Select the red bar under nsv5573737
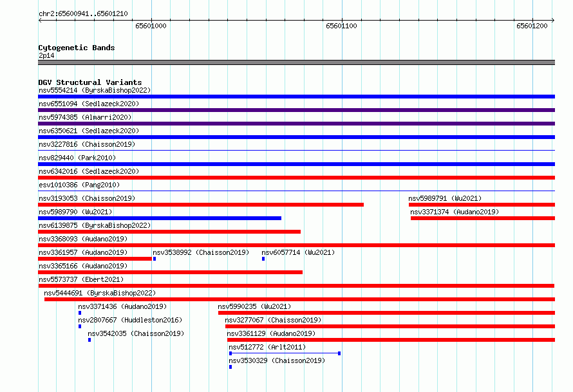The width and height of the screenshot is (573, 392). [296, 286]
